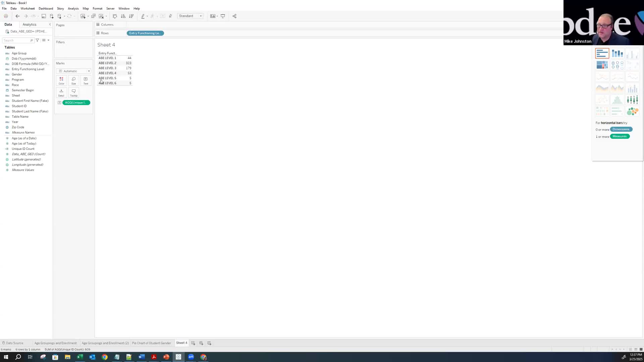This screenshot has height=362, width=644.
Task: Open the Automatic mark type dropdown
Action: tap(73, 71)
